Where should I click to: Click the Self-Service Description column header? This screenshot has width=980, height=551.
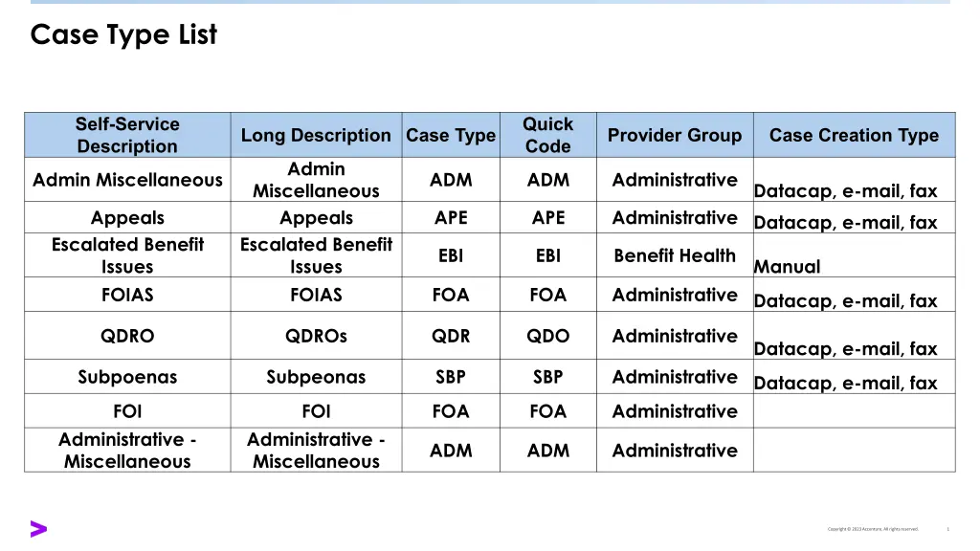127,135
